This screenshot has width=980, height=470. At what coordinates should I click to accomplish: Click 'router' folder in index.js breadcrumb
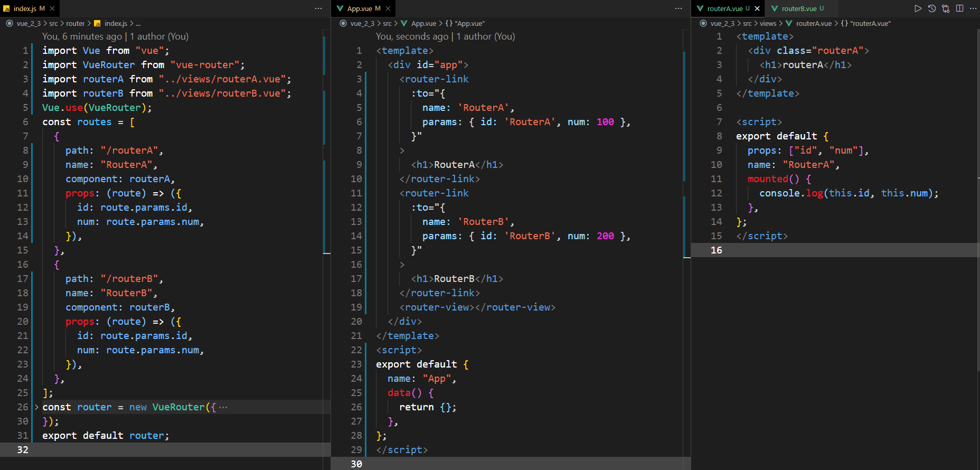tap(75, 23)
